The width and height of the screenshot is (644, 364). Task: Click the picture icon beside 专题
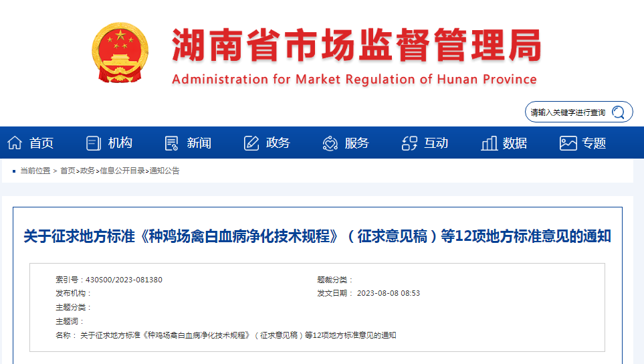click(x=568, y=143)
